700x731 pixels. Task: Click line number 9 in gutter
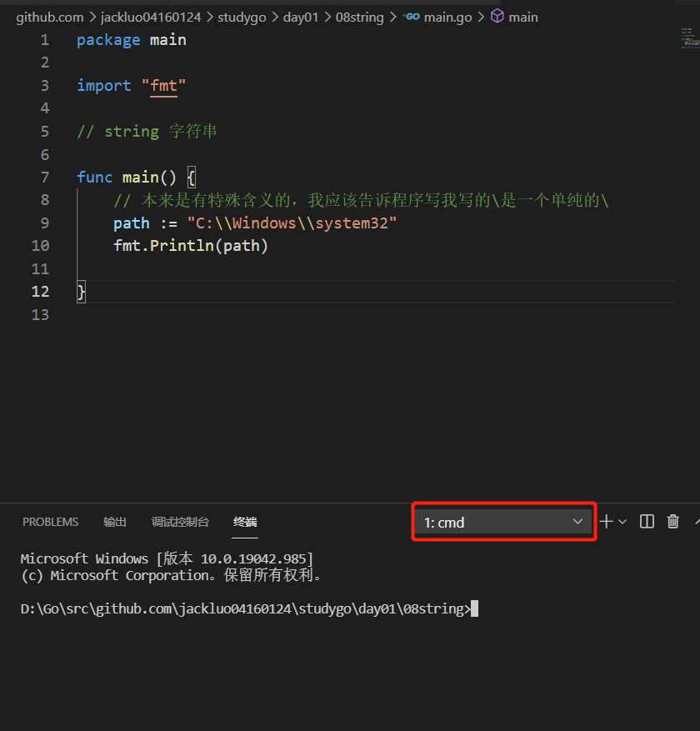click(x=44, y=223)
